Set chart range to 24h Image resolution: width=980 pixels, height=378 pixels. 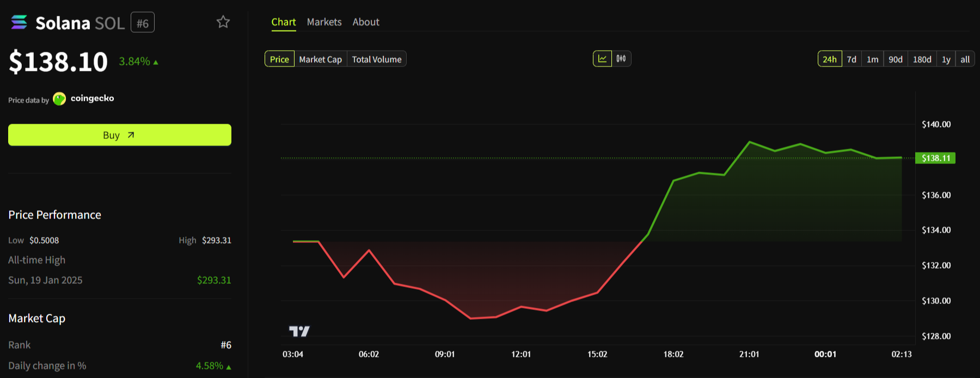point(830,59)
